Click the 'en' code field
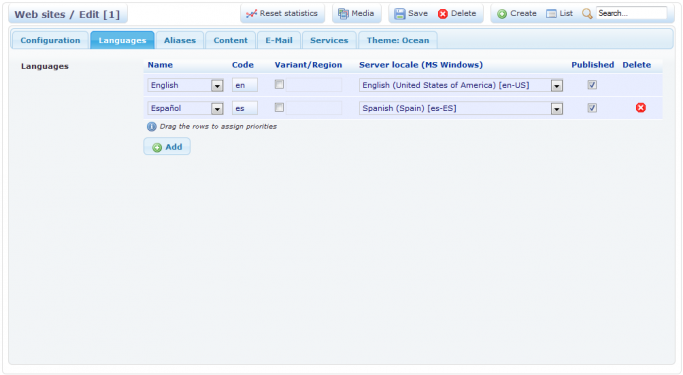Viewport: 683px width, 375px height. tap(244, 85)
